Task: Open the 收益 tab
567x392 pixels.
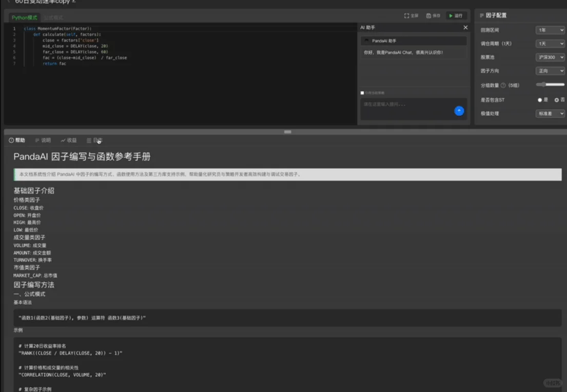Action: coord(69,140)
